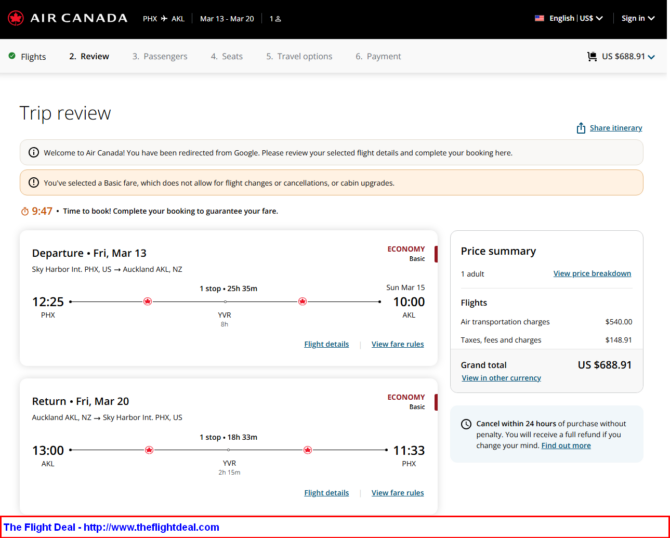670x538 pixels.
Task: Select the 5. Travel options step
Action: [x=299, y=56]
